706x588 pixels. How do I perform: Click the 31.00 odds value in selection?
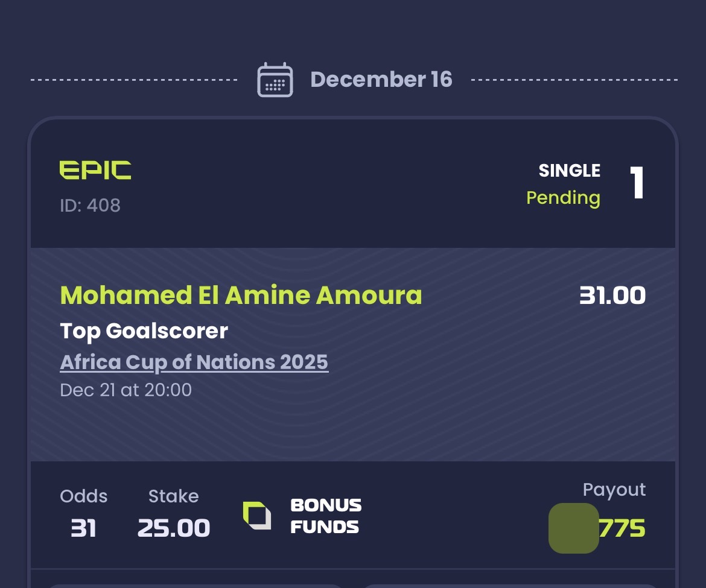pyautogui.click(x=612, y=295)
